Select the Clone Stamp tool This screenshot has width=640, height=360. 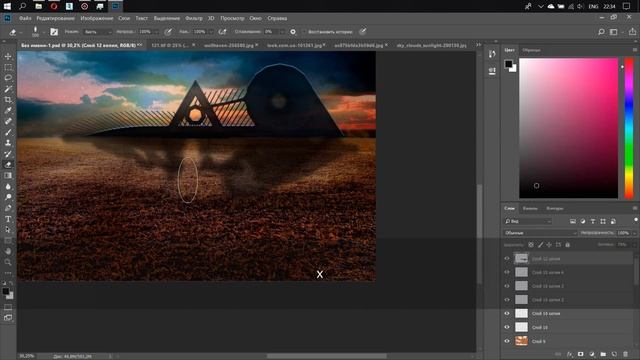pos(8,143)
